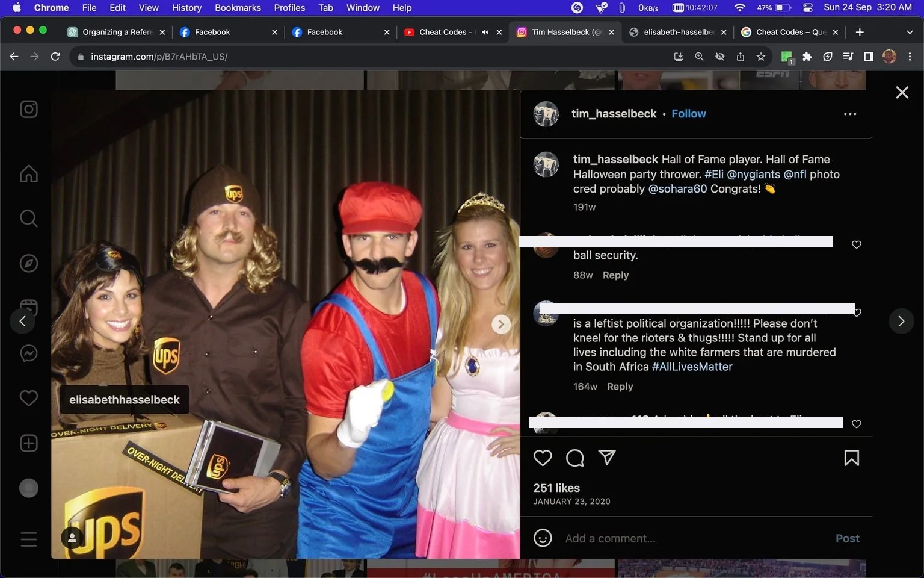Click the elisabethhasselbeck photo tag

125,400
